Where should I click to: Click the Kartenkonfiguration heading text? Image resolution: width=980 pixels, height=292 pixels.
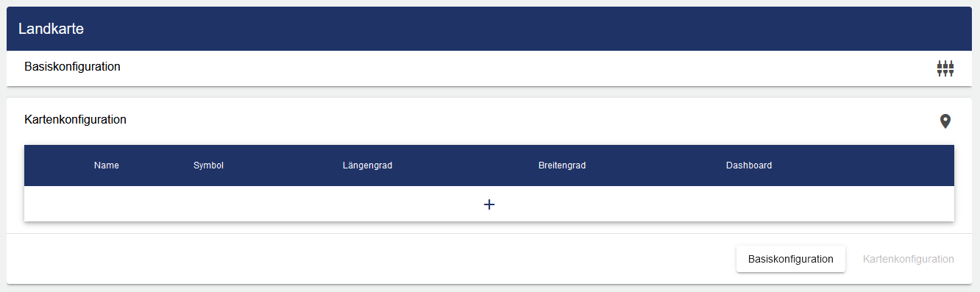point(75,119)
